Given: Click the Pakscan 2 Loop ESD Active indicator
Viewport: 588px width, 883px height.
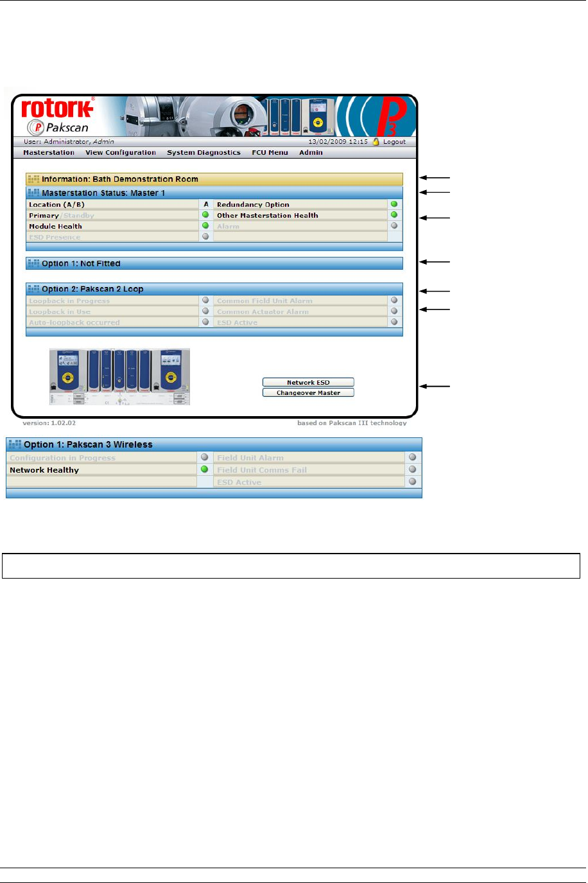Looking at the screenshot, I should click(x=394, y=322).
